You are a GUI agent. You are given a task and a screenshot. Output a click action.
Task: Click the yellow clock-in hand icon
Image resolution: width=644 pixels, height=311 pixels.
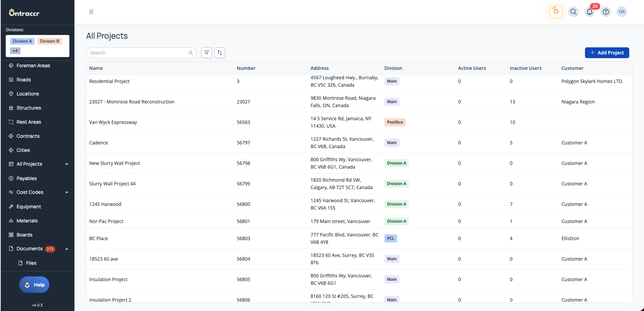coord(556,12)
